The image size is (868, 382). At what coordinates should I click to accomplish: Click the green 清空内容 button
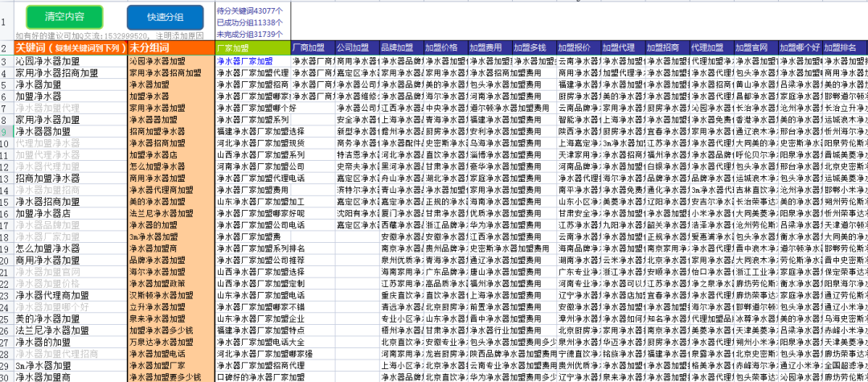pos(65,17)
